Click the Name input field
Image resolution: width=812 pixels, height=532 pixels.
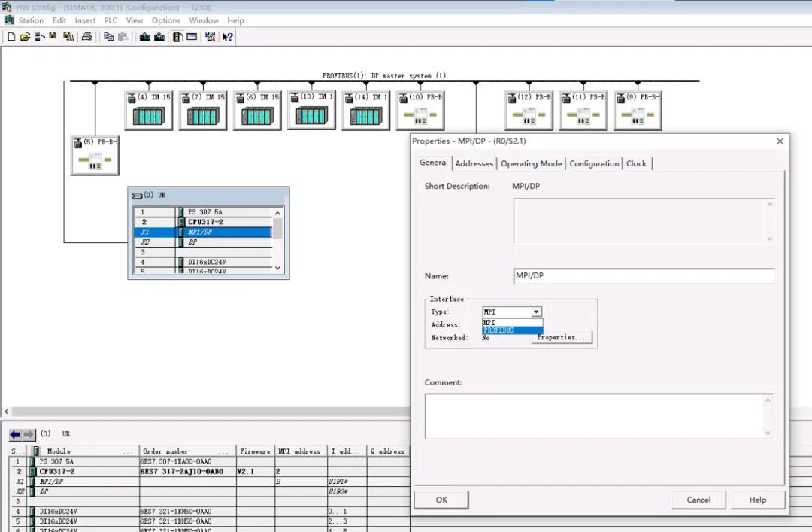tap(644, 276)
